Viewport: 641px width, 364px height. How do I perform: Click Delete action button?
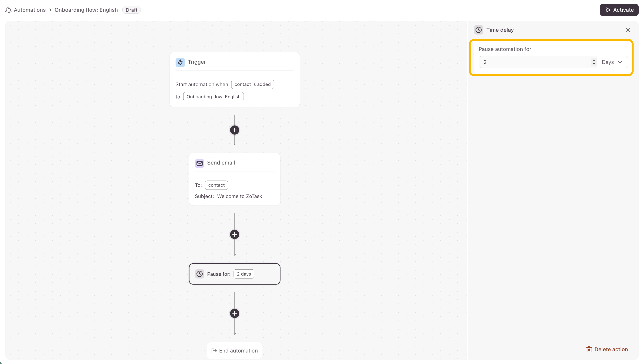coord(607,349)
